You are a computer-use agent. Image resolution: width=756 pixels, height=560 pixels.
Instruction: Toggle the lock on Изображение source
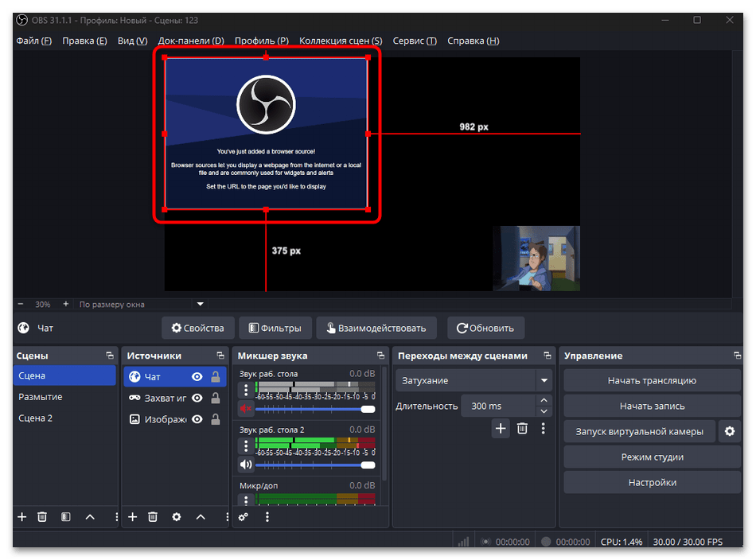click(216, 419)
